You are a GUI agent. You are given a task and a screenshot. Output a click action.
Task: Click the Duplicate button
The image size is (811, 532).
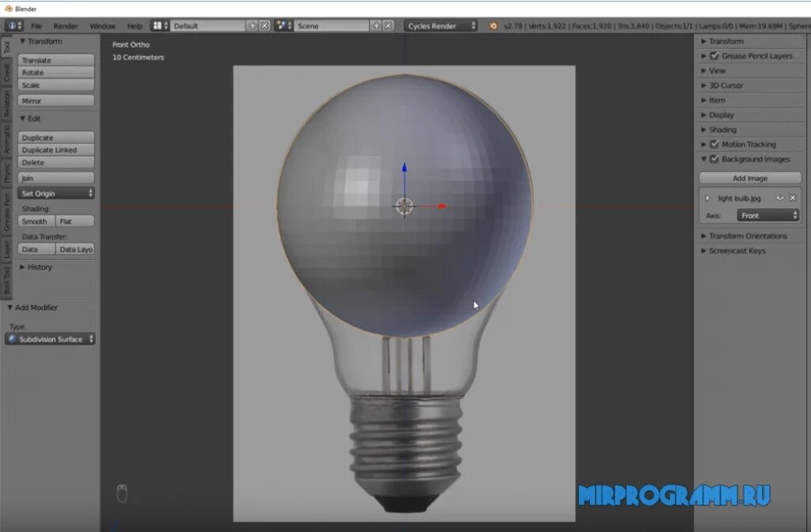pyautogui.click(x=56, y=138)
